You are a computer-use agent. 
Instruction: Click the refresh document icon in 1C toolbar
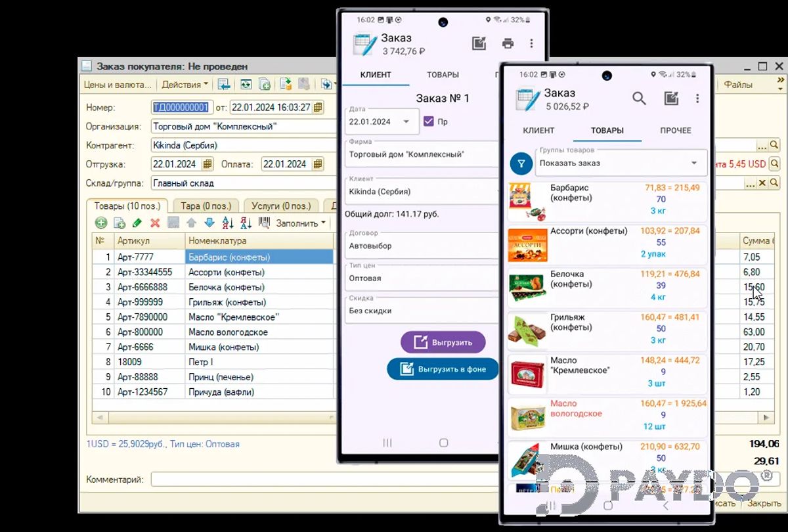point(246,84)
